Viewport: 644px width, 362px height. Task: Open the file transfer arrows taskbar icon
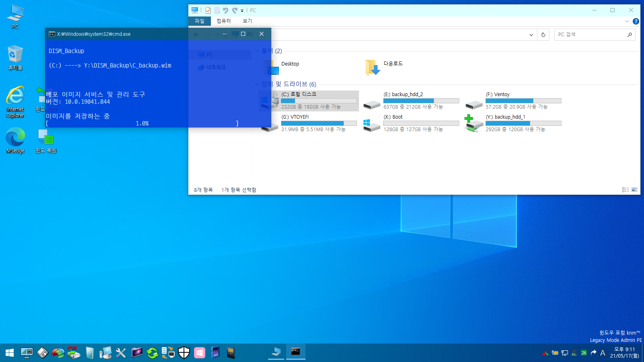click(x=168, y=353)
